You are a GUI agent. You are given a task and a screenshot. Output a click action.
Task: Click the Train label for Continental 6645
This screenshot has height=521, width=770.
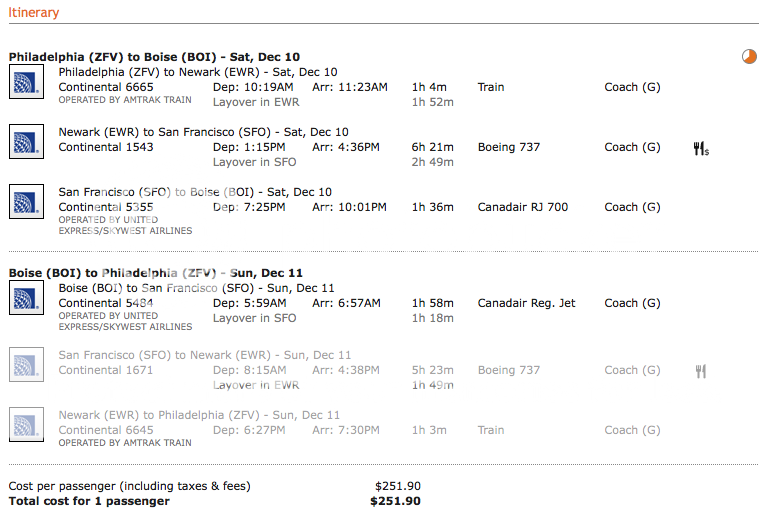[x=491, y=430]
